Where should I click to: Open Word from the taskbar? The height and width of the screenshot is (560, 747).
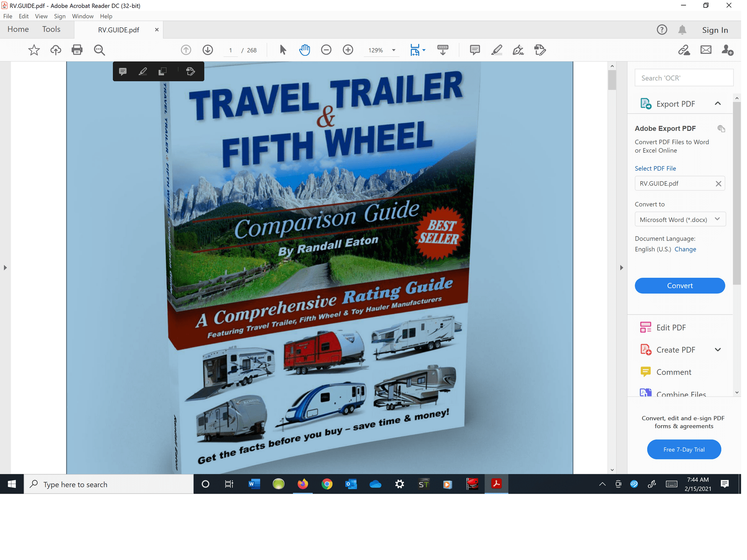(254, 484)
